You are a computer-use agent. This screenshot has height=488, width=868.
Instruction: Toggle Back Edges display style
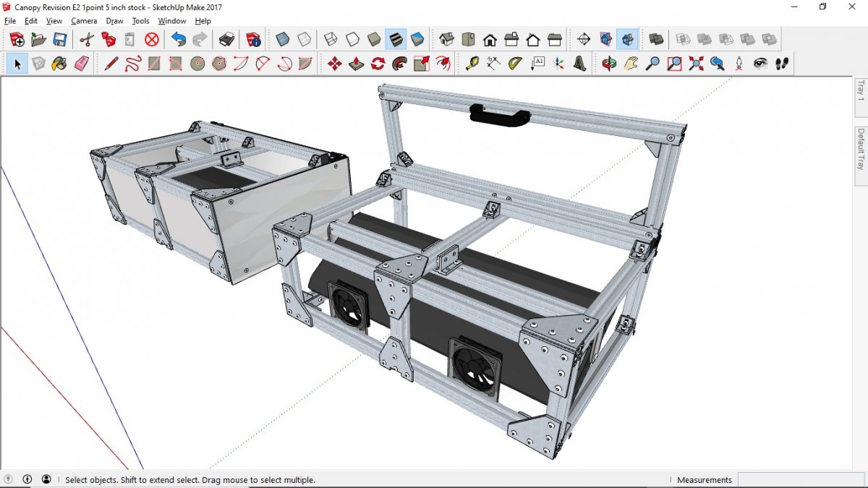(305, 39)
